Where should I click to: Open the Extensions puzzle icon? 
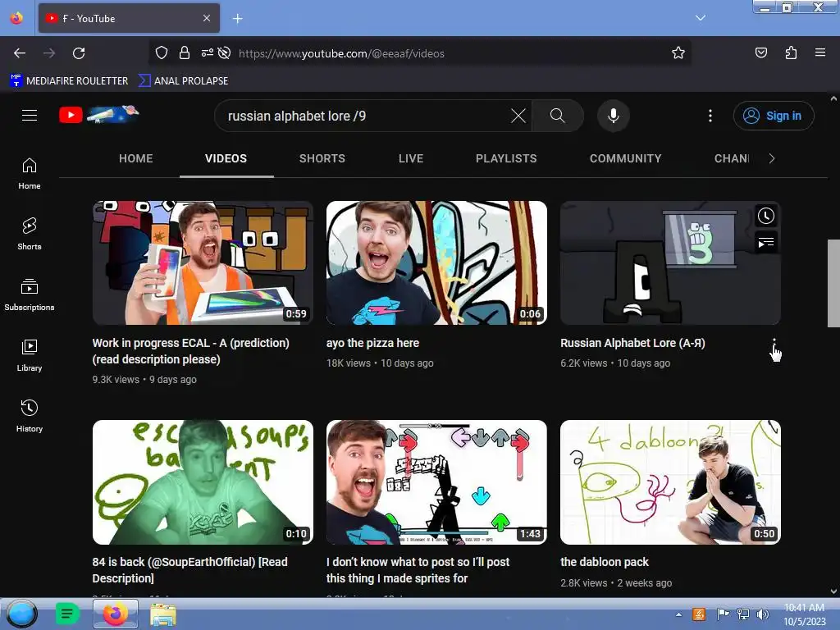click(x=791, y=52)
